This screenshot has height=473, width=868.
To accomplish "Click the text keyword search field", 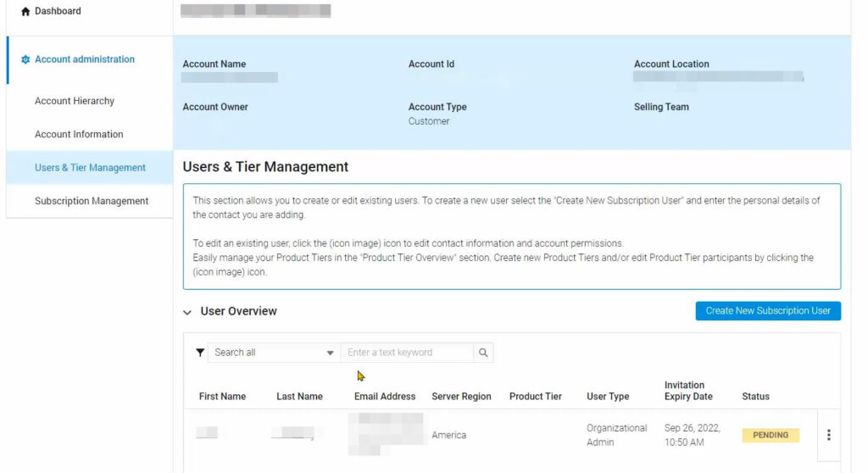I will (x=408, y=353).
